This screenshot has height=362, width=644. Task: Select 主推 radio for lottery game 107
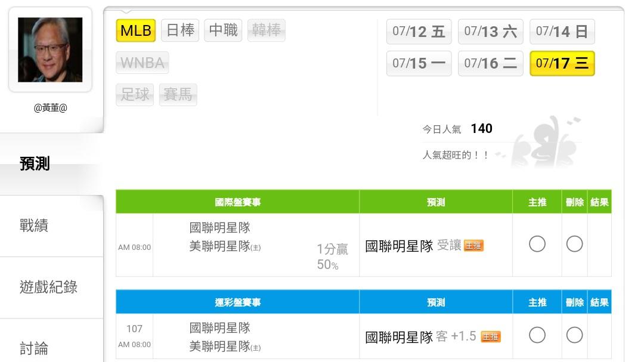[537, 335]
